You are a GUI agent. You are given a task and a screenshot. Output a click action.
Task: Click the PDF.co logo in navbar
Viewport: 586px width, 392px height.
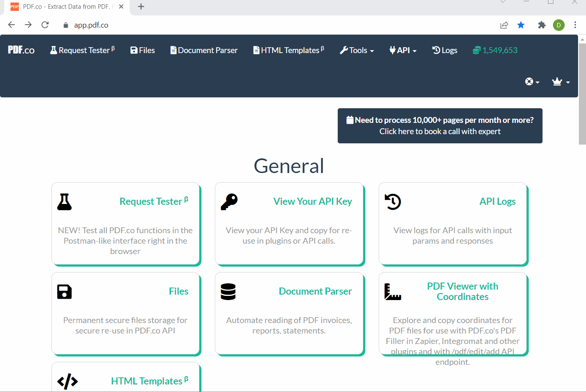click(x=21, y=50)
